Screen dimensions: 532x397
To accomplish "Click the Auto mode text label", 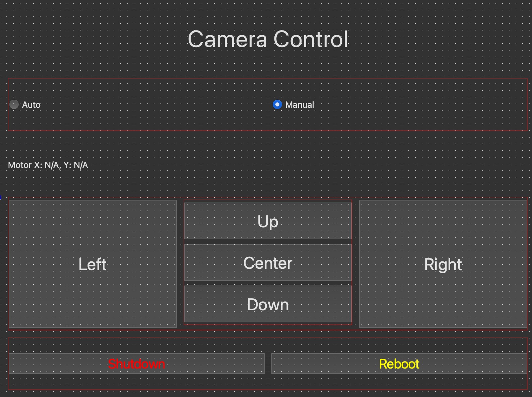I will point(31,105).
